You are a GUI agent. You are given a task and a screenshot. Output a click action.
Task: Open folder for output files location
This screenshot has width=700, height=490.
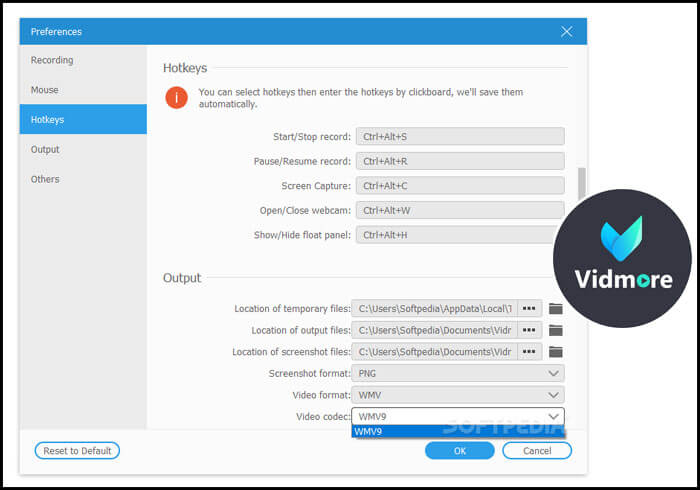(555, 330)
